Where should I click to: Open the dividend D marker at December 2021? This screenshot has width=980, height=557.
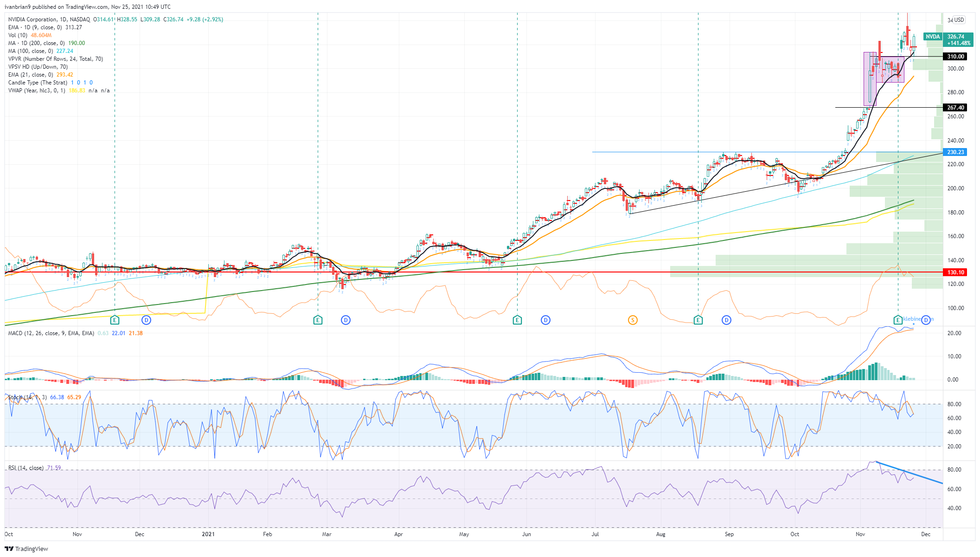tap(926, 320)
